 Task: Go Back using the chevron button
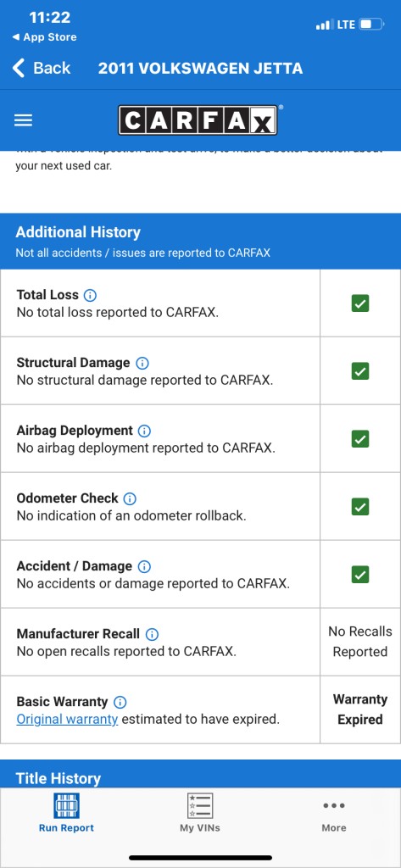click(42, 68)
